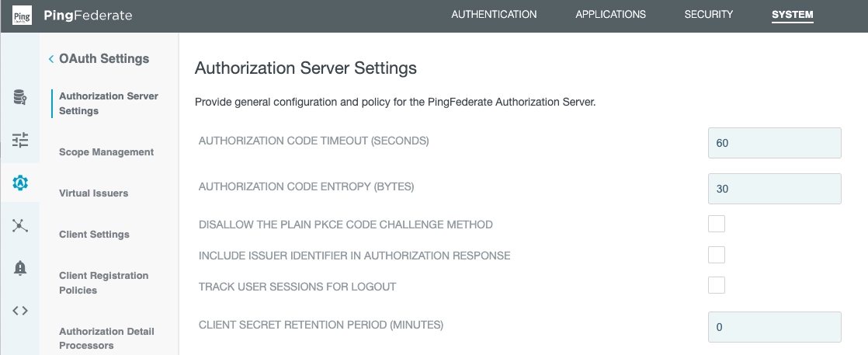The height and width of the screenshot is (355, 868).
Task: Select the System menu tab
Action: tap(792, 15)
